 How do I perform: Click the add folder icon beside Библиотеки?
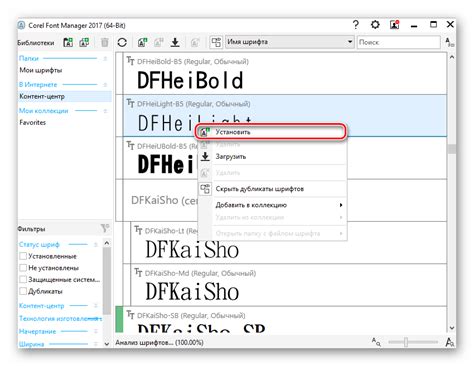(68, 42)
